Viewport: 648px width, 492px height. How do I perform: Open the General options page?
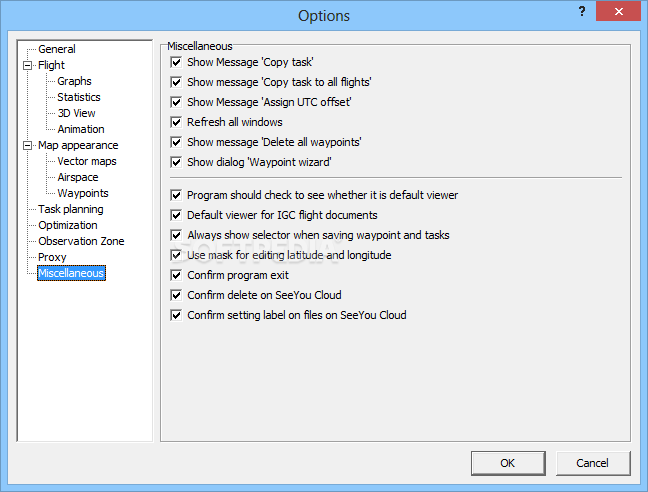click(x=57, y=49)
